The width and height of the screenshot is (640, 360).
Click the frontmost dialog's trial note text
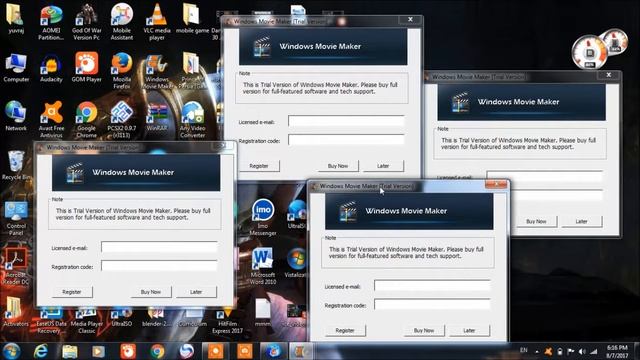pos(406,253)
